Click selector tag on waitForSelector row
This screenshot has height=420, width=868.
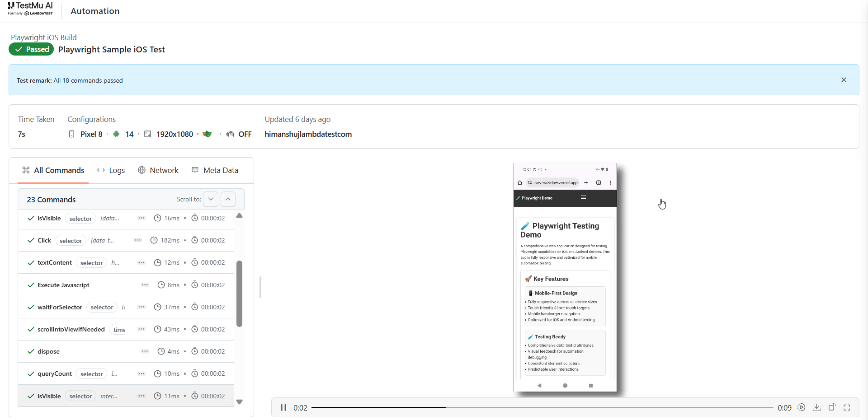pyautogui.click(x=102, y=307)
